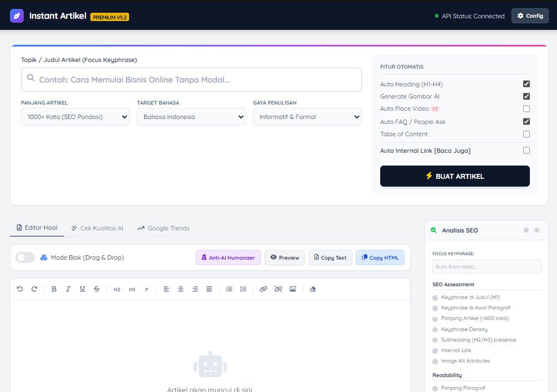Open the Target Bahasa dropdown
The image size is (557, 392).
(191, 117)
